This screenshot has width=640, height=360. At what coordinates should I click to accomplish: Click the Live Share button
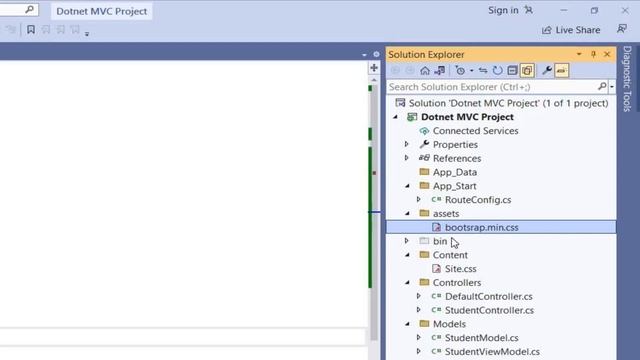[x=571, y=30]
